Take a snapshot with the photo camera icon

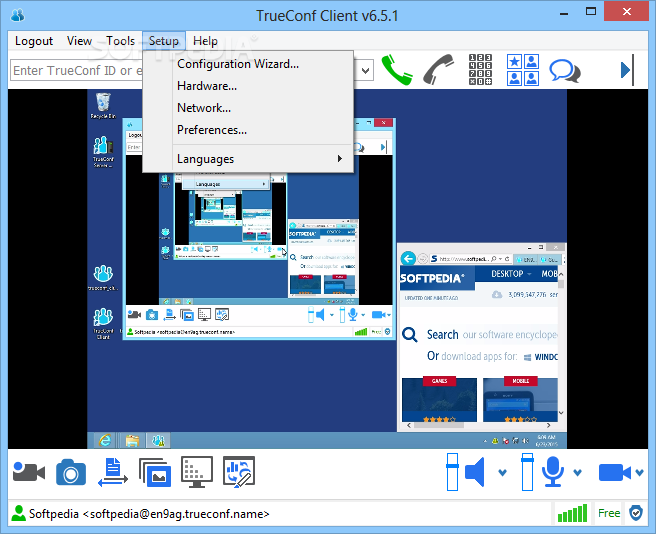coord(71,472)
